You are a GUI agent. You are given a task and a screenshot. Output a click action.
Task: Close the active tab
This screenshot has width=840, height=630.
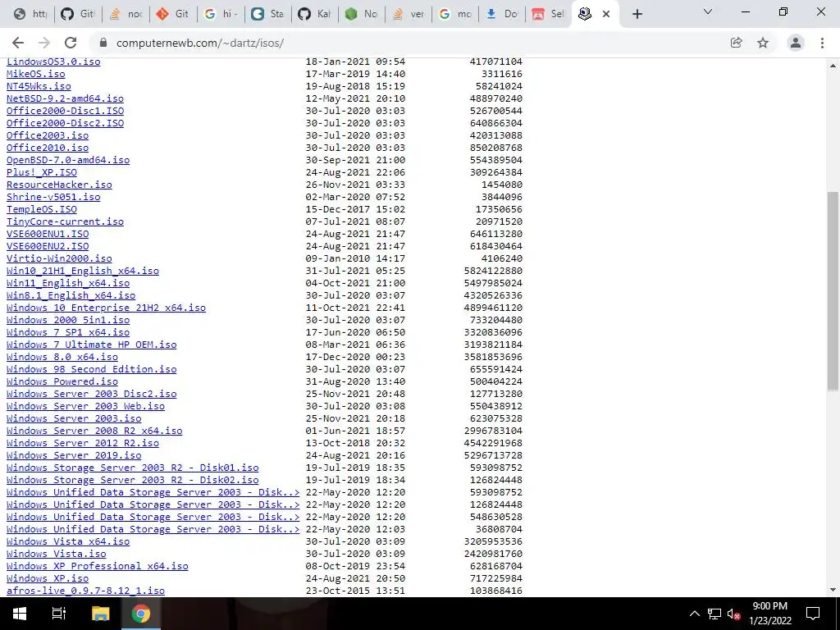(x=606, y=14)
